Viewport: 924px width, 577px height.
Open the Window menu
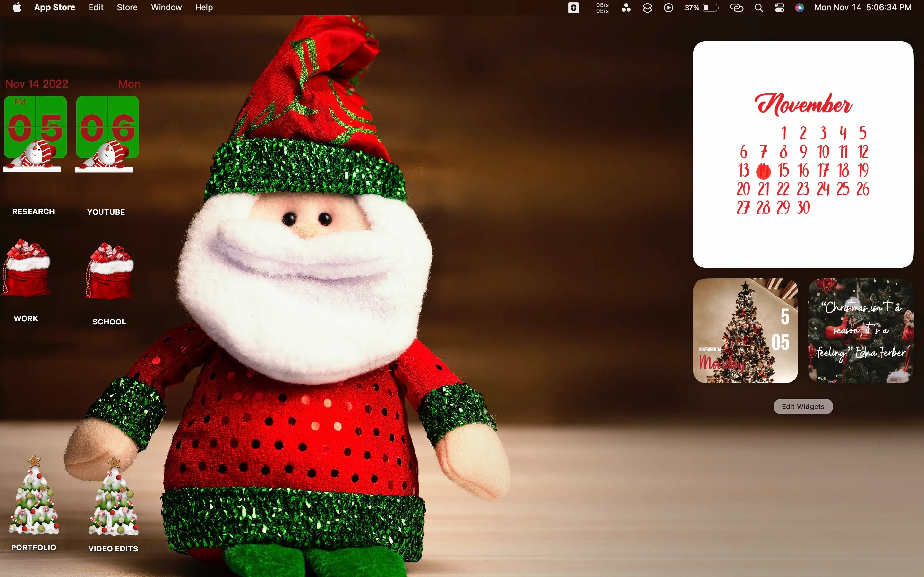[x=166, y=7]
